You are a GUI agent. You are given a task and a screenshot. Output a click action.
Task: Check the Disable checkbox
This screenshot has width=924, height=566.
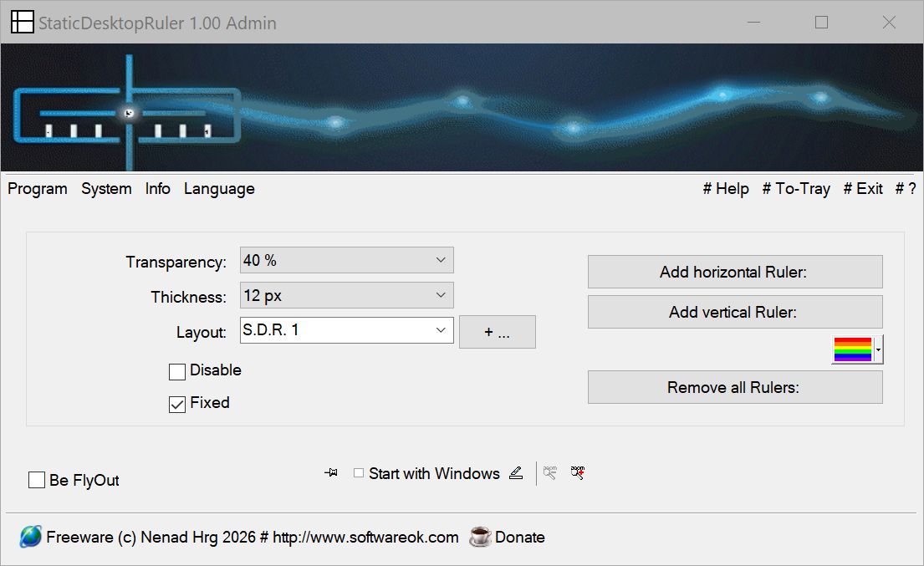(176, 370)
